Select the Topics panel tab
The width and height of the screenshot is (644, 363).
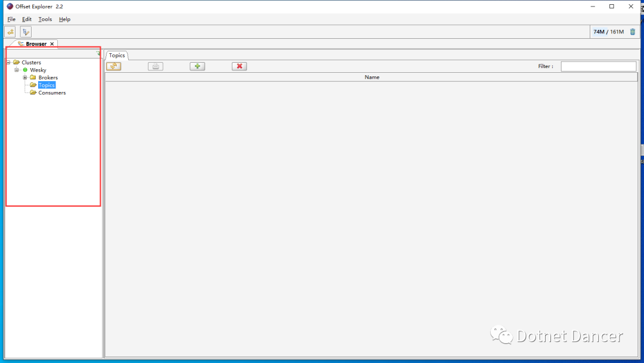pos(117,55)
